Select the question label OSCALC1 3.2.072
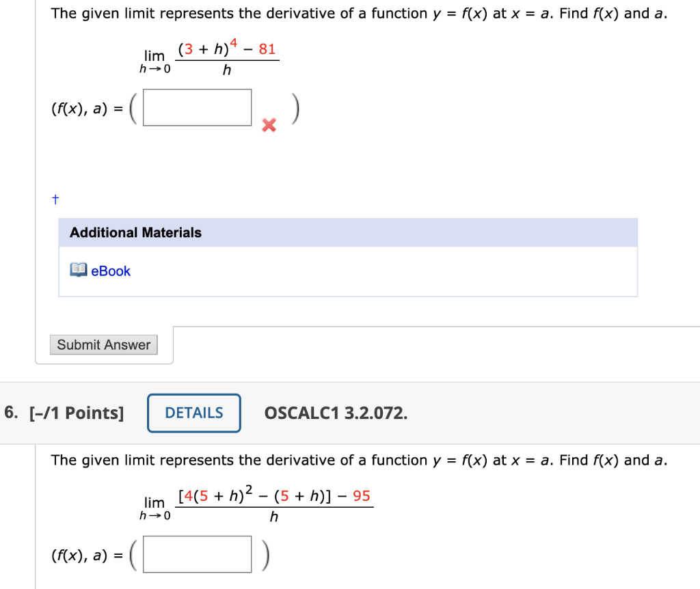The width and height of the screenshot is (700, 589). (335, 413)
